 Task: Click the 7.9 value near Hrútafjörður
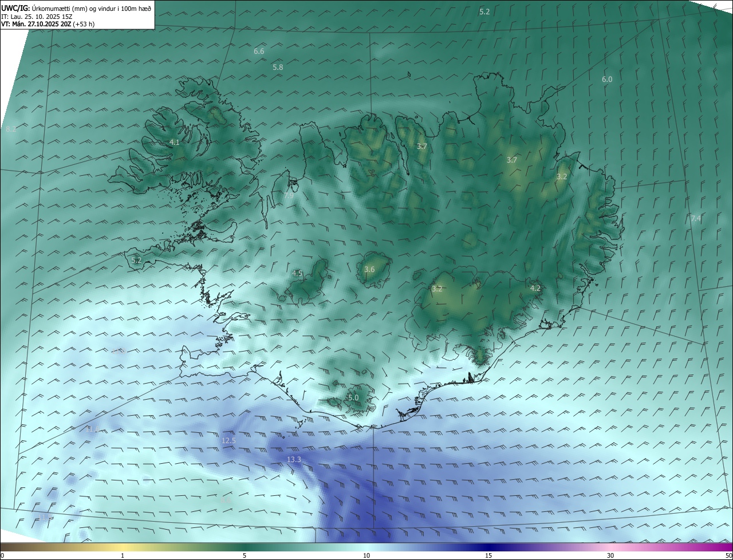289,195
